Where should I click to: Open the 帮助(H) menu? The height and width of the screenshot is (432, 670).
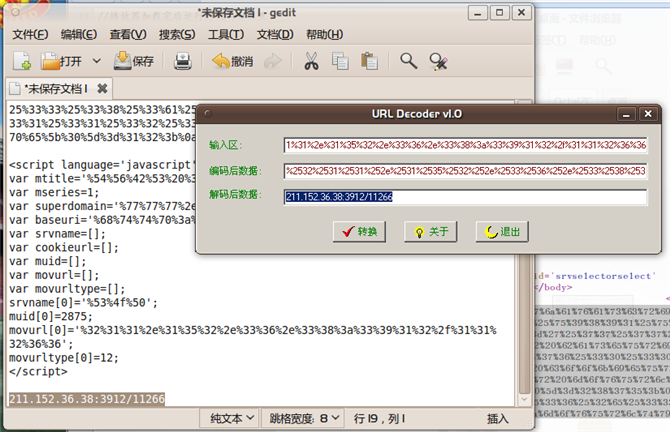coord(324,34)
